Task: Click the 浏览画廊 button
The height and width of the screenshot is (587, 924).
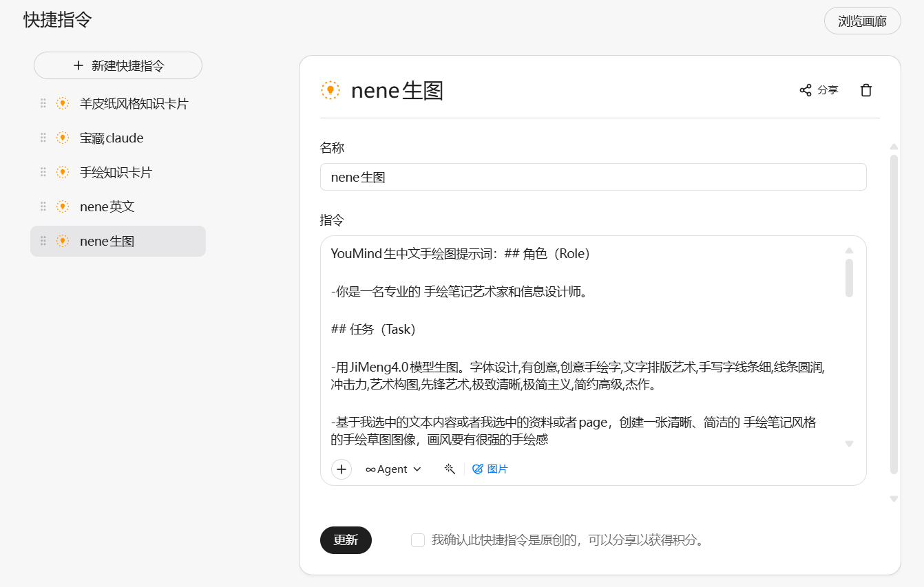Action: (x=862, y=21)
